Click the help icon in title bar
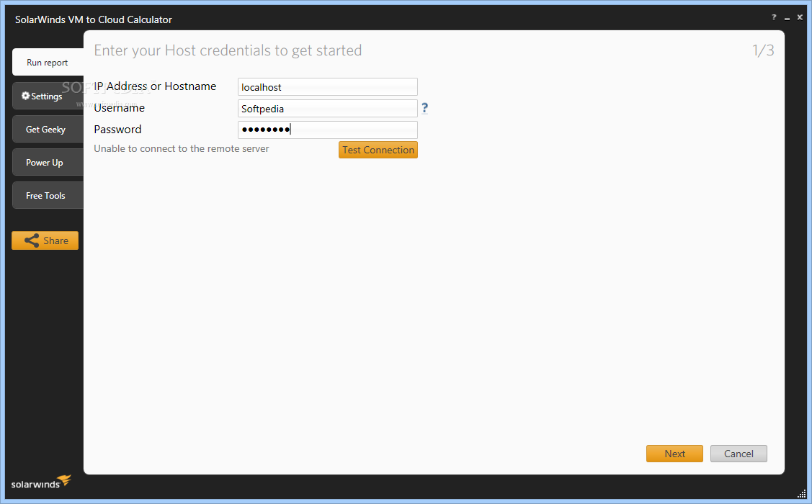Image resolution: width=812 pixels, height=504 pixels. pos(775,17)
